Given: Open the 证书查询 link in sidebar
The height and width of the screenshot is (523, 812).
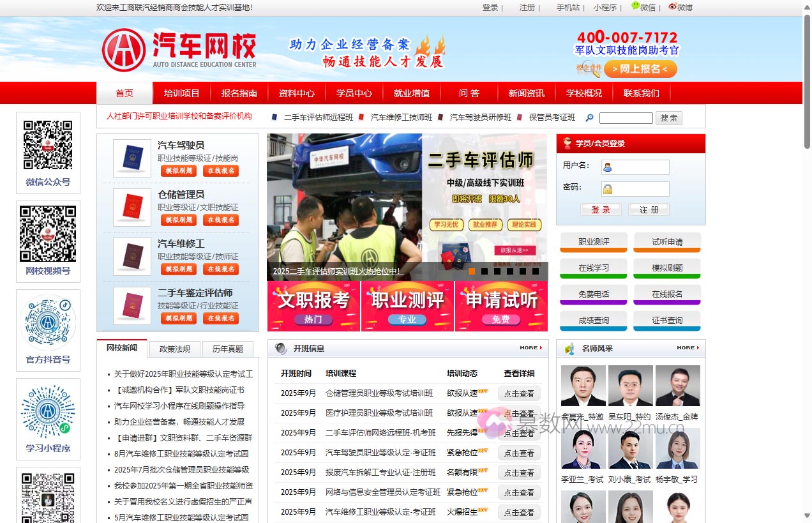Looking at the screenshot, I should [x=667, y=321].
